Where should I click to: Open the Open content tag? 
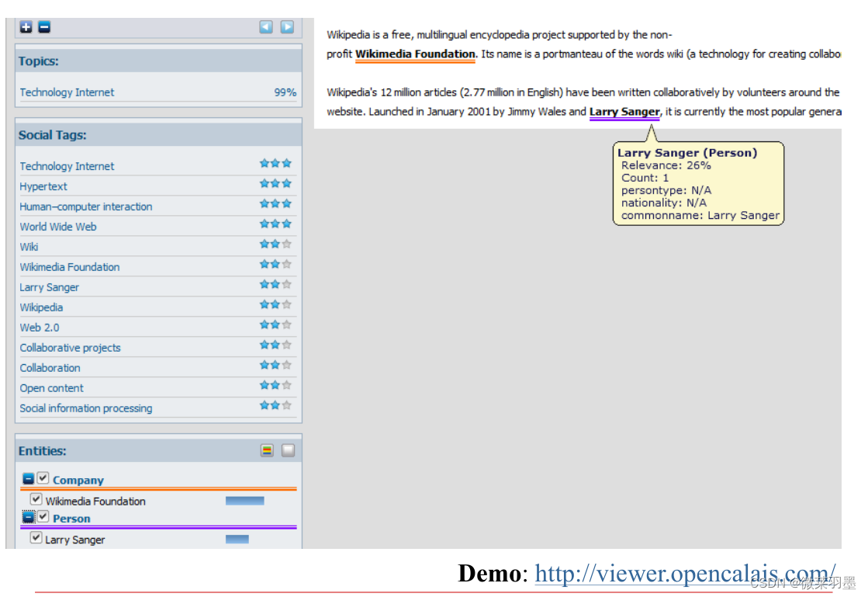point(51,388)
